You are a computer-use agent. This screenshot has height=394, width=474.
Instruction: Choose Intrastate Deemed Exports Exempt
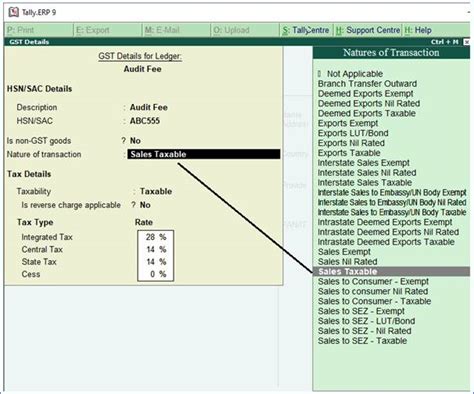click(385, 222)
